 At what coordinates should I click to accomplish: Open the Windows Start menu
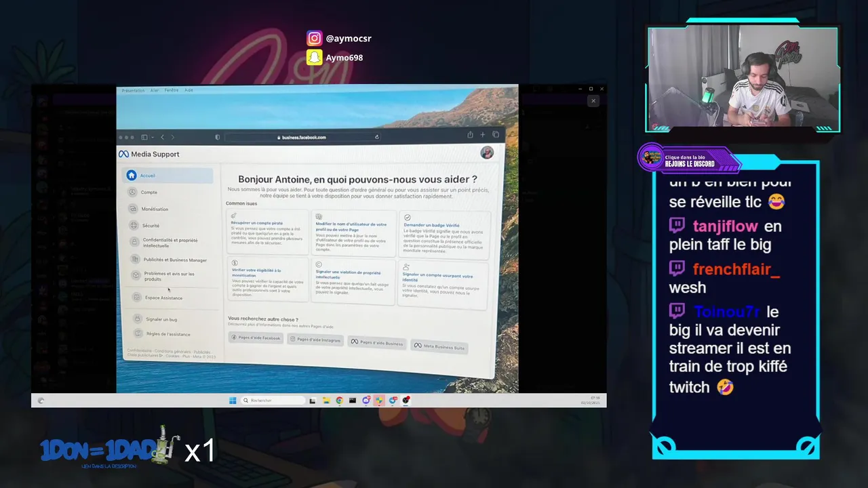[x=233, y=401]
